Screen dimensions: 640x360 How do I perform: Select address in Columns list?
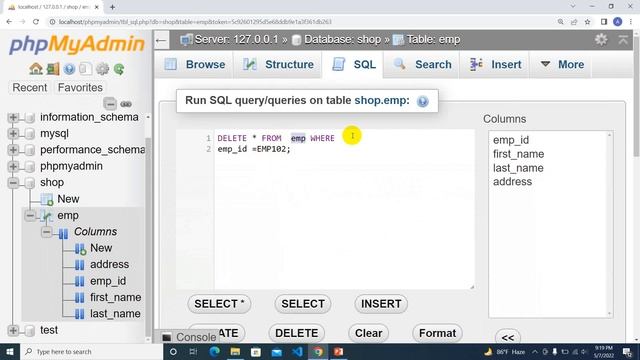(x=512, y=182)
